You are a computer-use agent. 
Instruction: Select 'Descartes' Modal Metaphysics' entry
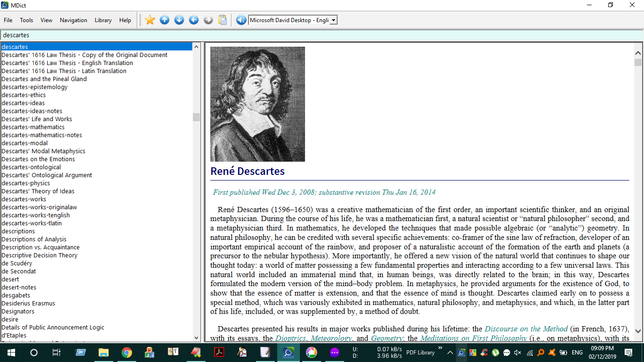(x=43, y=151)
